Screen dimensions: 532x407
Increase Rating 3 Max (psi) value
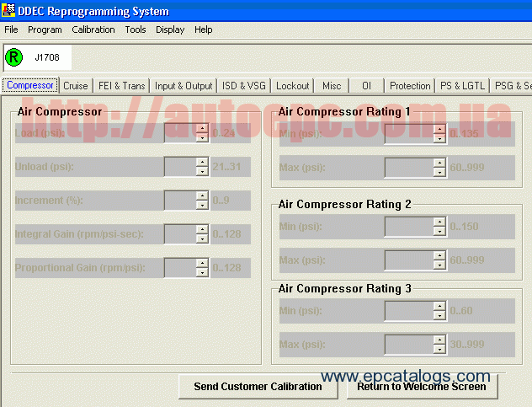[439, 340]
